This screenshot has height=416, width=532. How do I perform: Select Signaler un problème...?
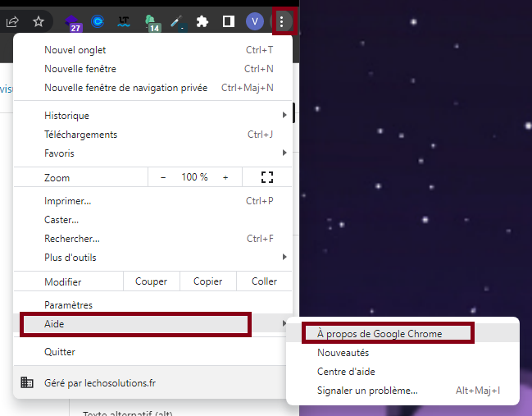tap(402, 391)
